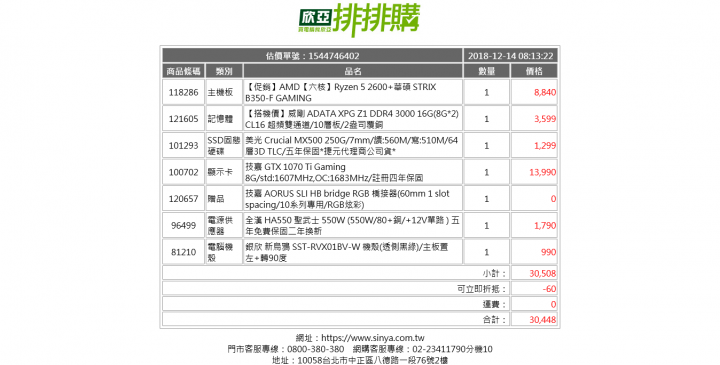Click the ADATA XPG Z1 DDR4 3000 item
Image resolution: width=720 pixels, height=365 pixels.
tap(353, 119)
